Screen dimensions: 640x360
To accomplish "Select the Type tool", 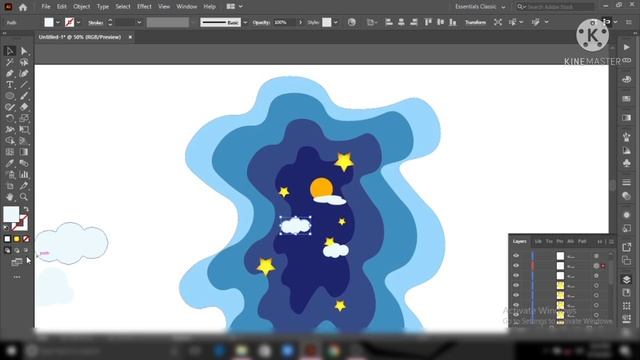I will pyautogui.click(x=10, y=84).
